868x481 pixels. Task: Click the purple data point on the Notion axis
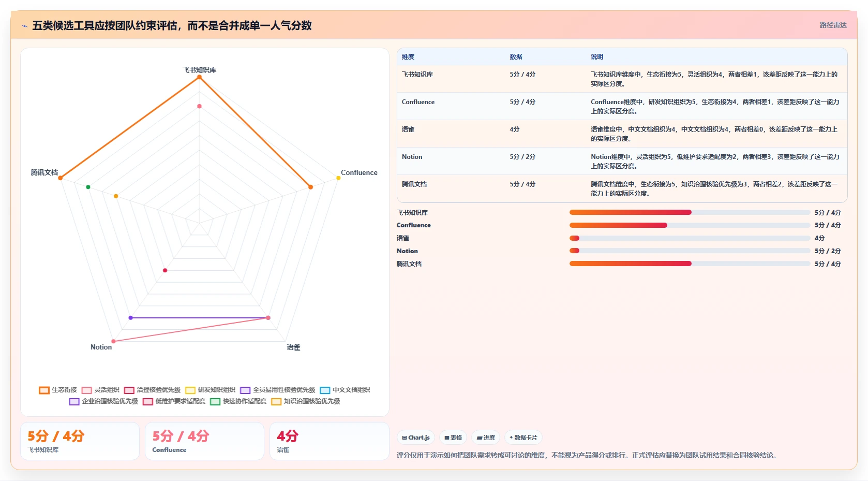point(130,317)
